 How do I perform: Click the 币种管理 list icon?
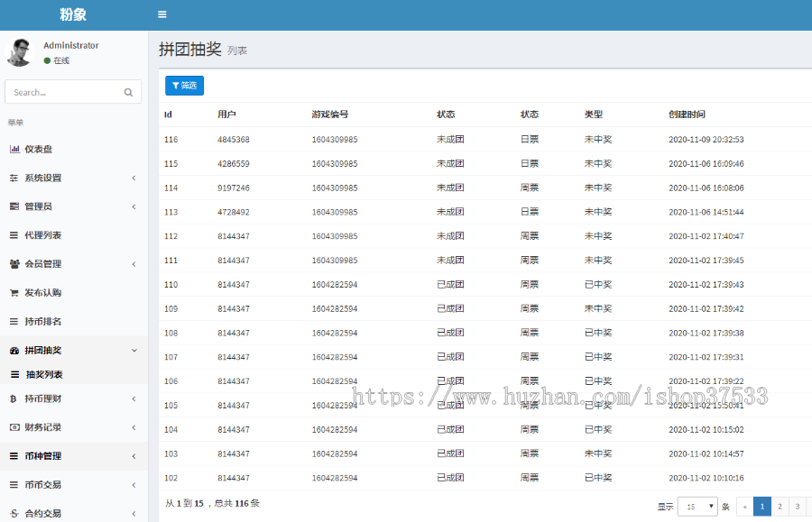tap(14, 456)
